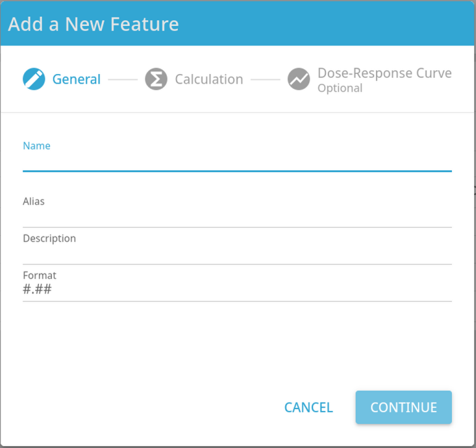Click the sigma icon for Calculation step

(156, 79)
